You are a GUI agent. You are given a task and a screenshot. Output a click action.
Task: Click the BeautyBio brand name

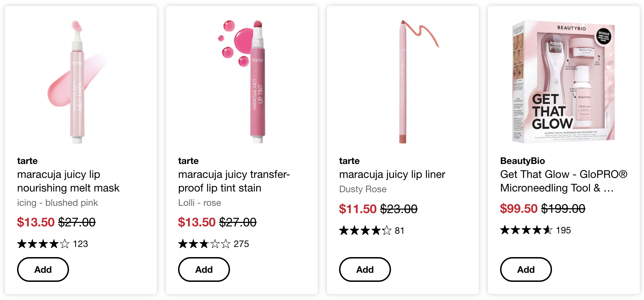(522, 161)
